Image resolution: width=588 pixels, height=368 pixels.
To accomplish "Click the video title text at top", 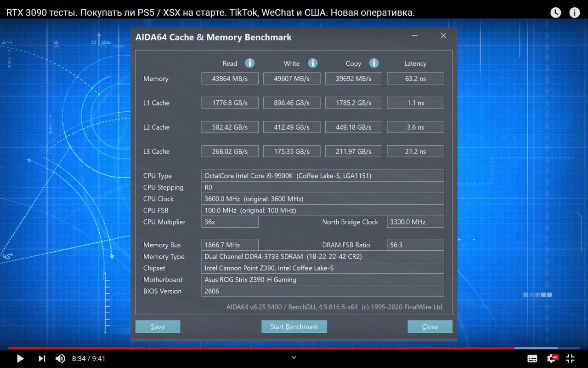I will [x=210, y=12].
